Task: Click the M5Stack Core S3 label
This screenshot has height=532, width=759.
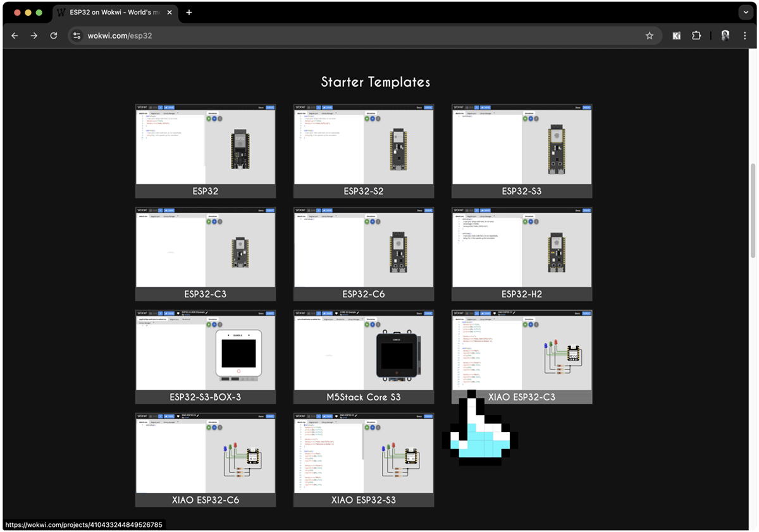Action: 364,397
